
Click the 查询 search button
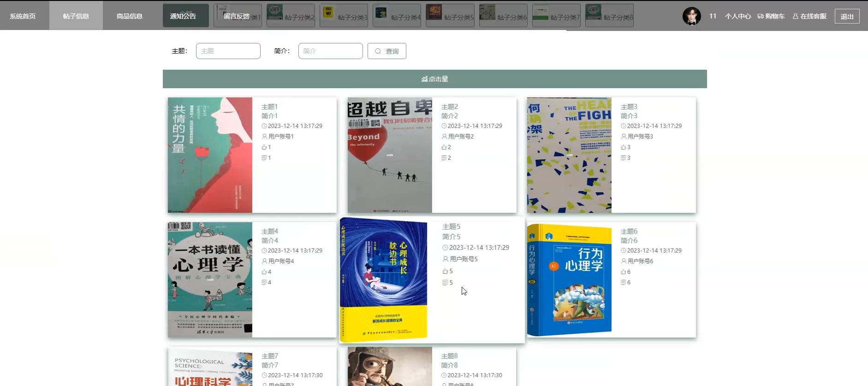387,51
